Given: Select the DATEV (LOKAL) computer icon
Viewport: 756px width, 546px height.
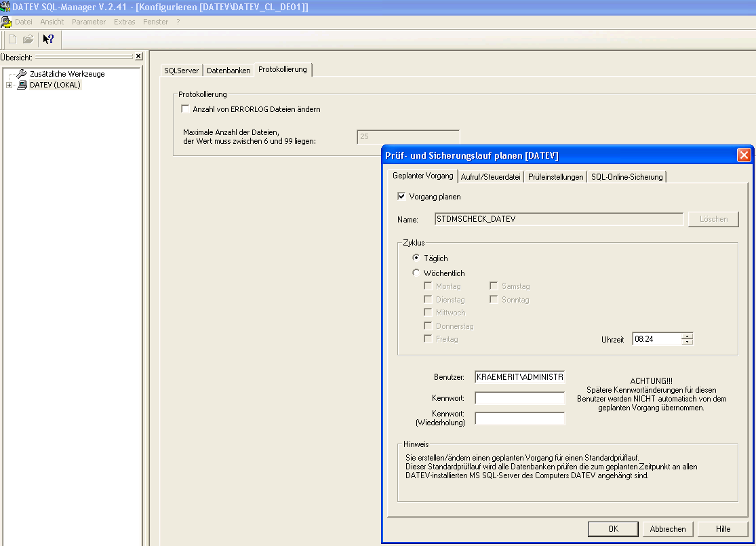Looking at the screenshot, I should coord(22,85).
